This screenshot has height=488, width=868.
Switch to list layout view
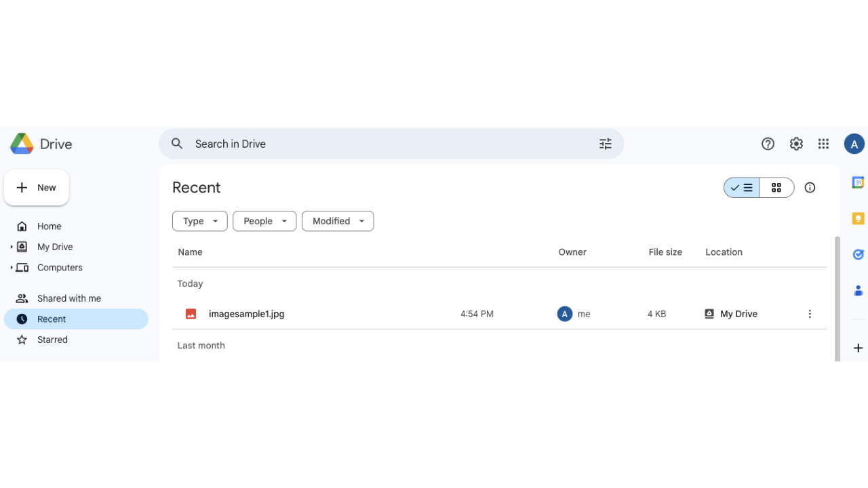pyautogui.click(x=742, y=188)
